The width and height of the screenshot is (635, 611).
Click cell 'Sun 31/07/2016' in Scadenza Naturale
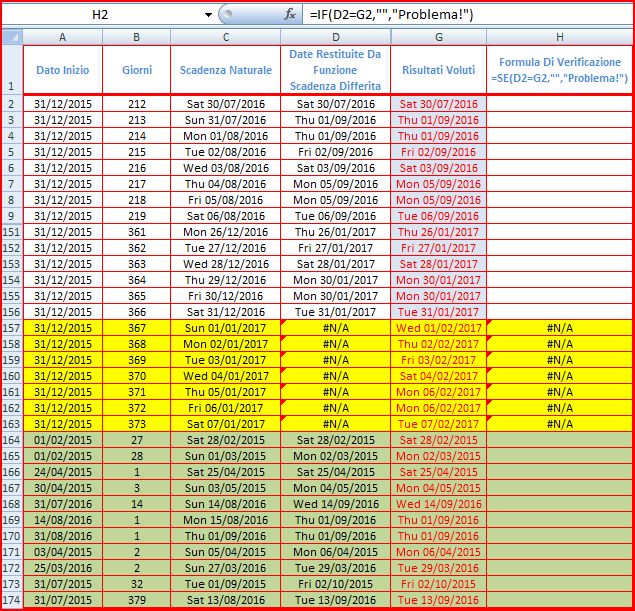pos(226,120)
